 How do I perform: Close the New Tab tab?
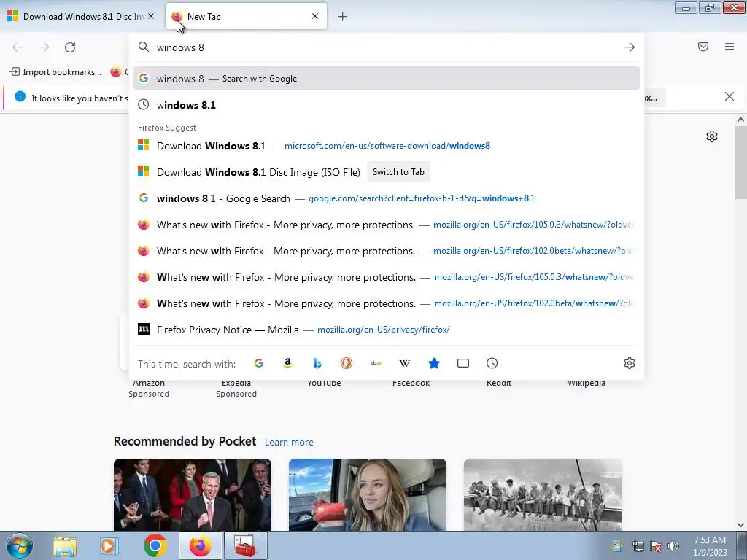click(315, 16)
